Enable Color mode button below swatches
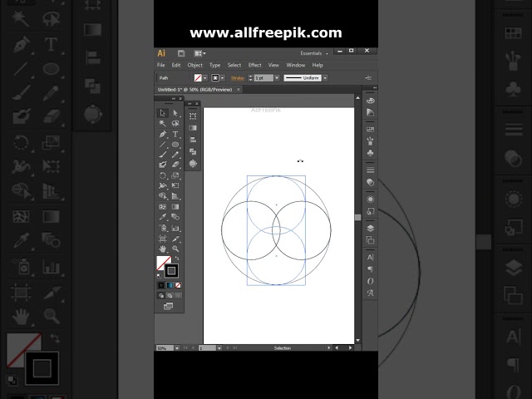The height and width of the screenshot is (399, 532). tap(161, 285)
